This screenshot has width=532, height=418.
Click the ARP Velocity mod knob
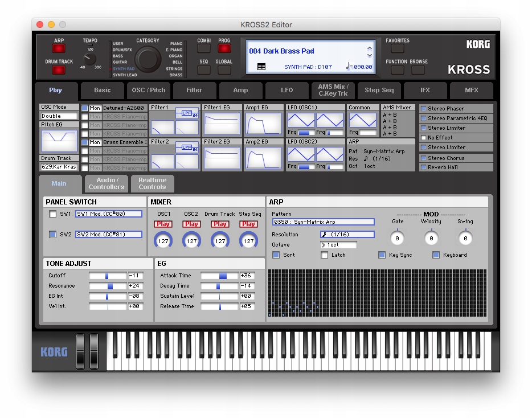click(431, 238)
